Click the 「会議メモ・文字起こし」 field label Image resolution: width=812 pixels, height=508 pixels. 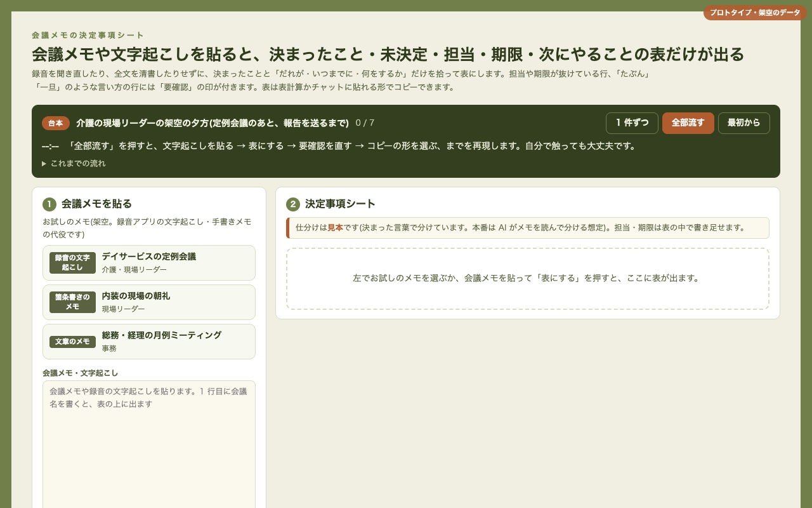tap(81, 373)
